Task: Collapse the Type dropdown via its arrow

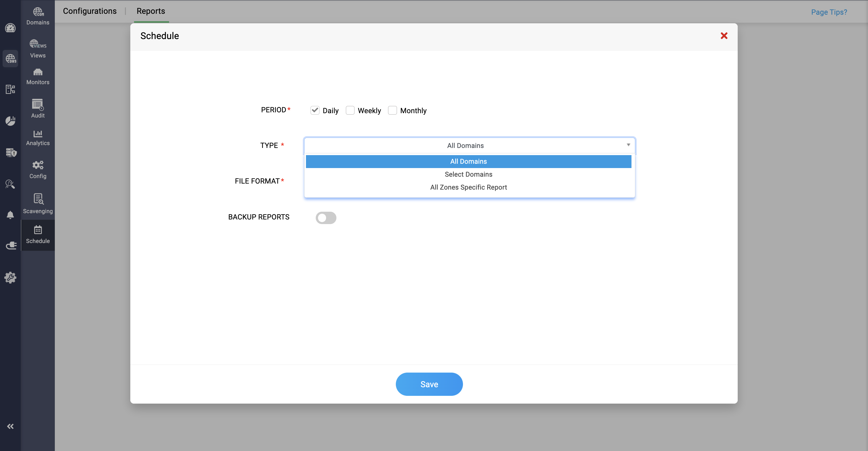Action: click(x=628, y=145)
